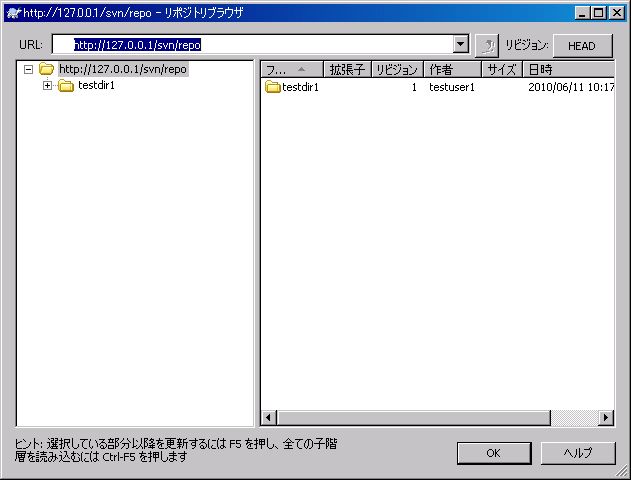Screen dimensions: 631x480
Task: Sort by the 作者 column header
Action: tap(452, 70)
